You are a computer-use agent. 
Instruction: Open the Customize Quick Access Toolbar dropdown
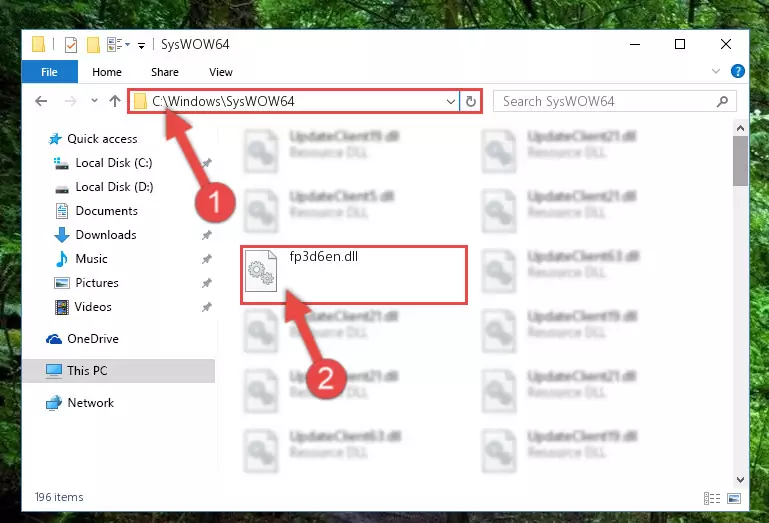tap(141, 46)
